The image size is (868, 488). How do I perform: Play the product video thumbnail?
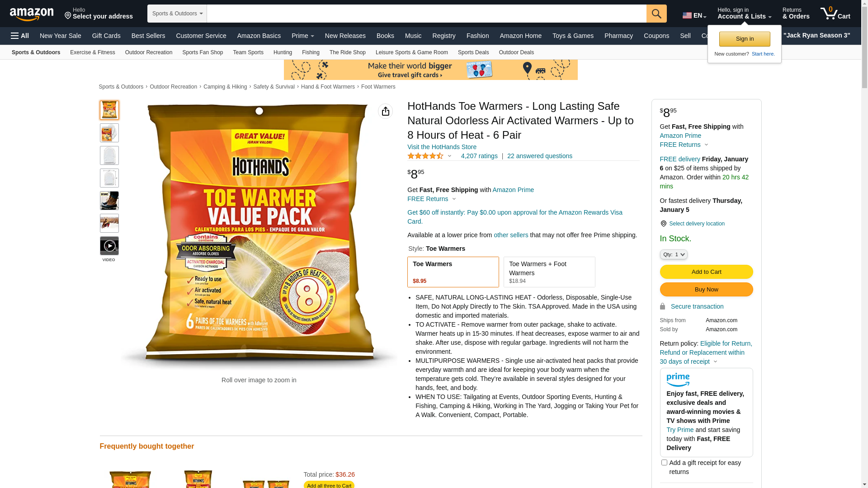click(x=109, y=246)
